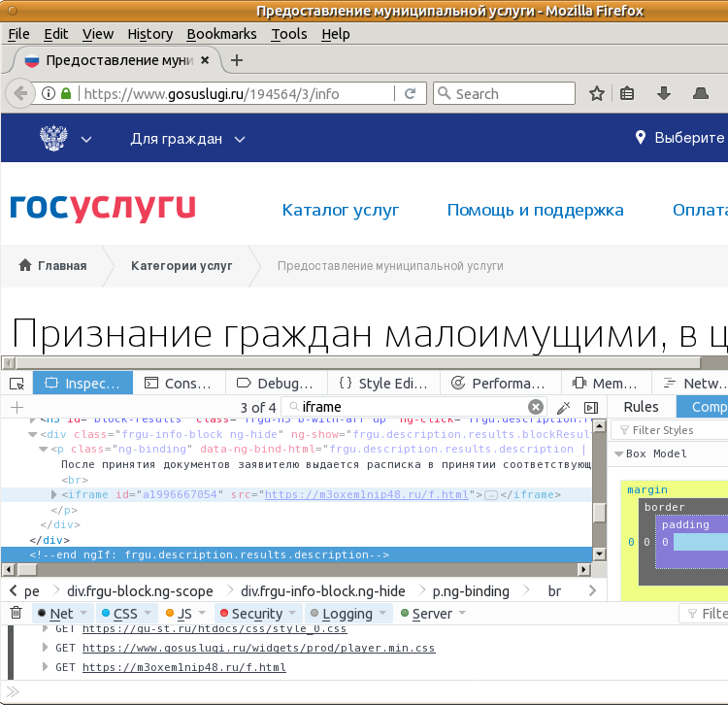Viewport: 728px width, 705px height.
Task: Click iframe src link m3oxemlnip48.ru/f.html
Action: [366, 494]
